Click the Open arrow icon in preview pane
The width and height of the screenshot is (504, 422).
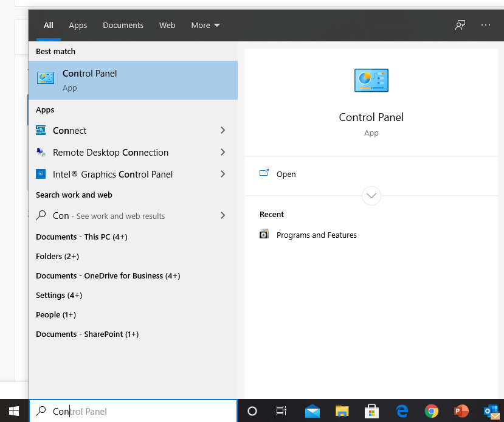264,173
